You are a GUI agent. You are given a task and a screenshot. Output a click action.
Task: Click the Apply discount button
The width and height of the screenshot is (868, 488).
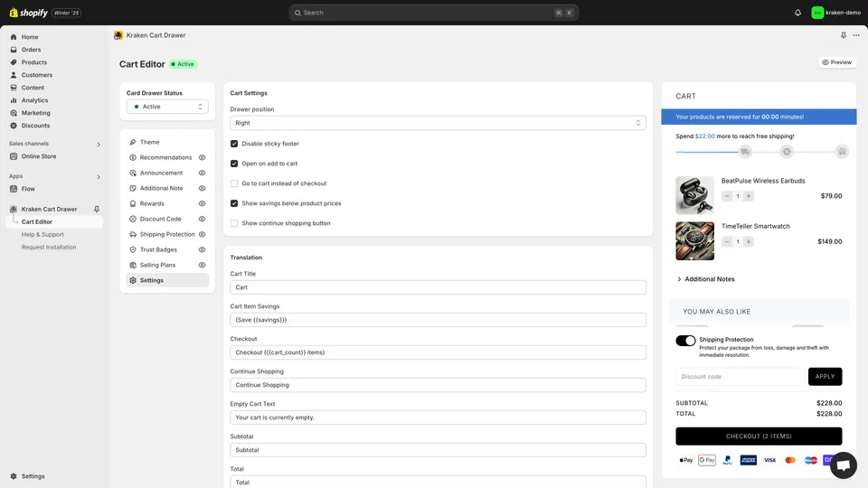tap(825, 377)
